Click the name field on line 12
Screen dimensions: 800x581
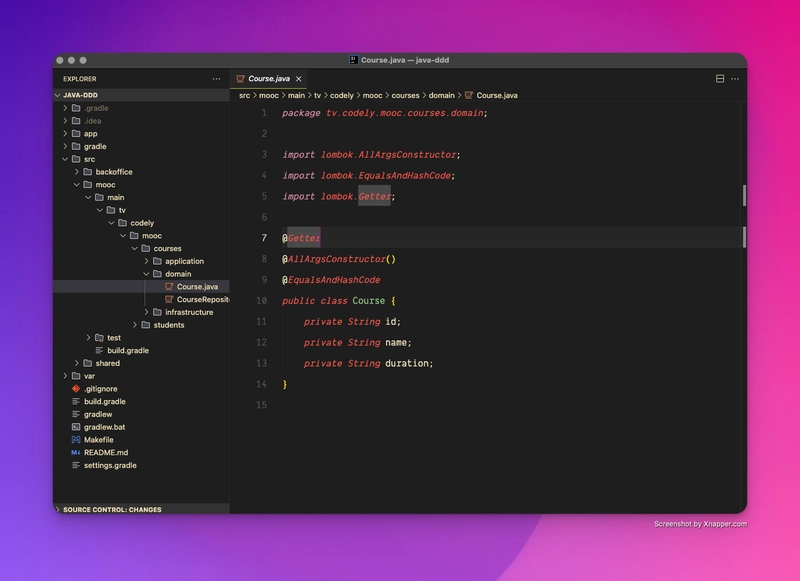tap(398, 343)
